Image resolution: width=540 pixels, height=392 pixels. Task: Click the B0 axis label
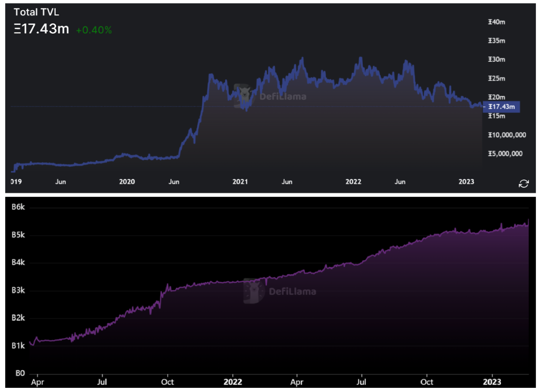click(x=20, y=373)
